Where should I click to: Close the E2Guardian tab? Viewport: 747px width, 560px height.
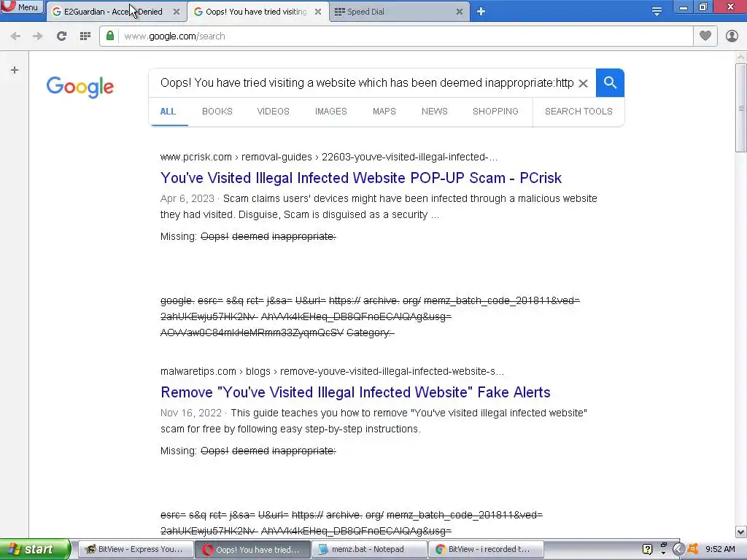pos(177,12)
